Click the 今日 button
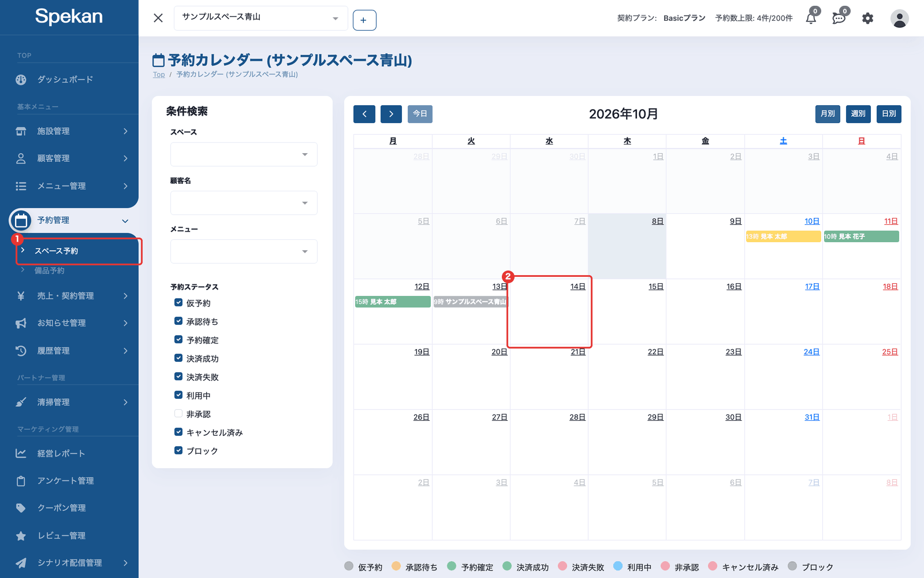924x578 pixels. (x=420, y=114)
